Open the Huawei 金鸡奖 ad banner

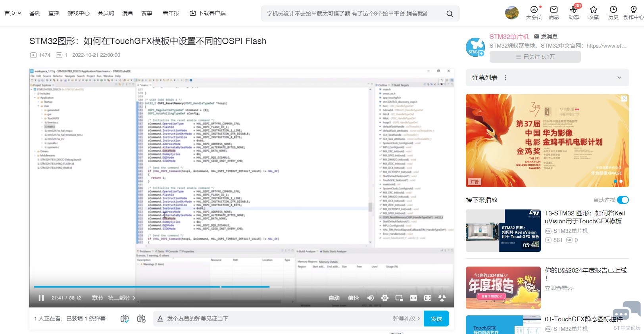coord(547,140)
